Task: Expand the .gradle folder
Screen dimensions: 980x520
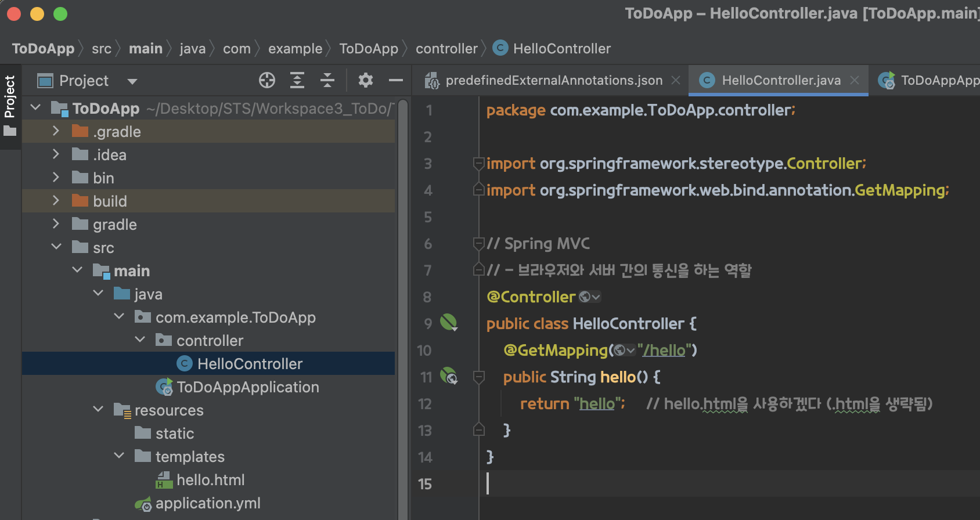Action: point(56,131)
